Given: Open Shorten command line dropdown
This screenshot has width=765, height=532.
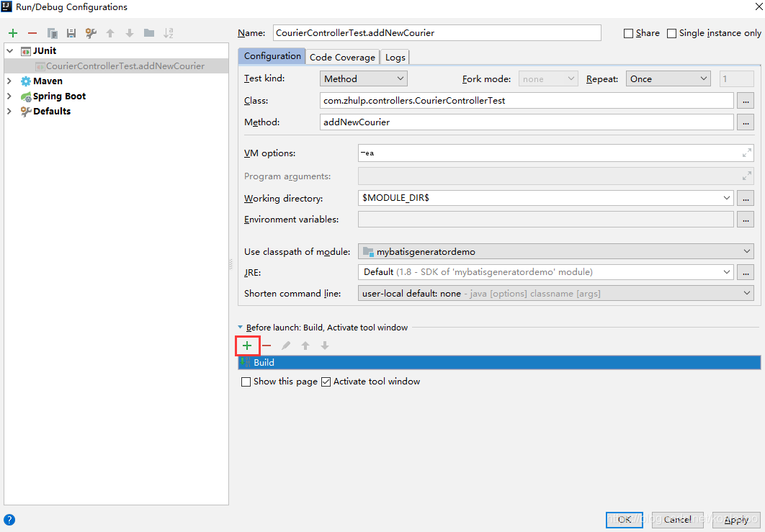Looking at the screenshot, I should [x=555, y=294].
